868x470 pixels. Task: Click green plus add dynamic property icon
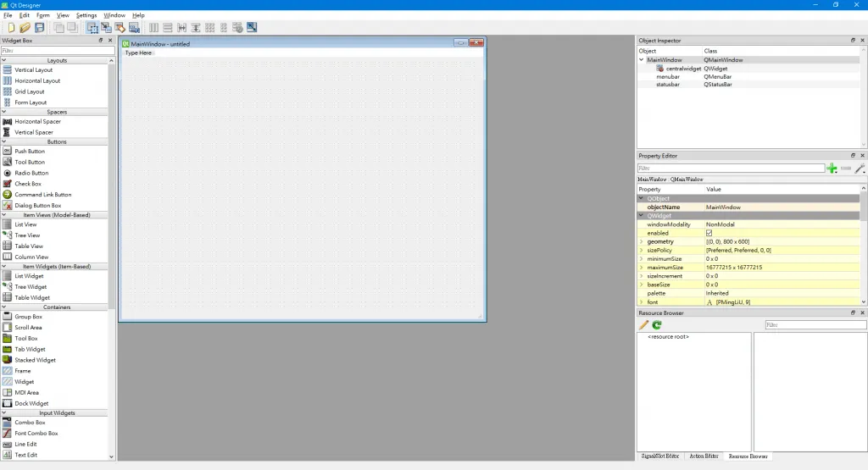point(832,169)
